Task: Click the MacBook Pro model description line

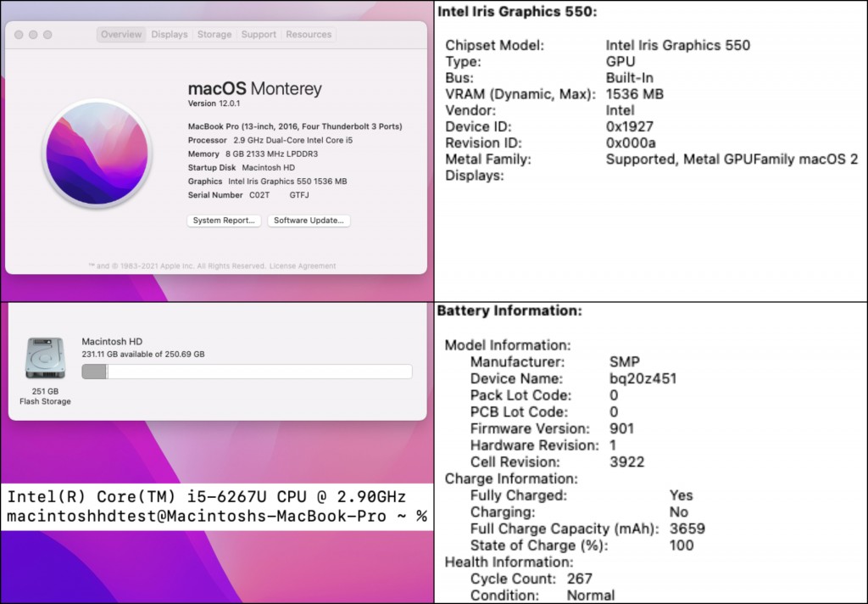Action: click(295, 126)
